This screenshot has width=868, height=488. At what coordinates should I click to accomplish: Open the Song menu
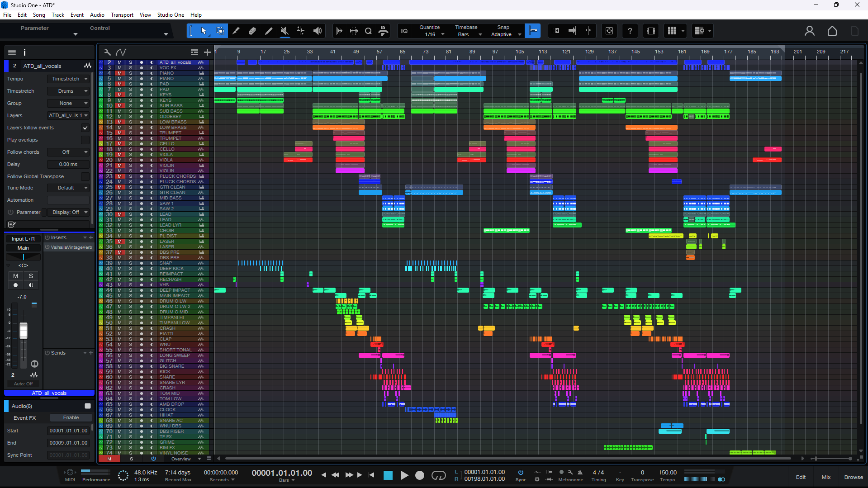point(39,15)
